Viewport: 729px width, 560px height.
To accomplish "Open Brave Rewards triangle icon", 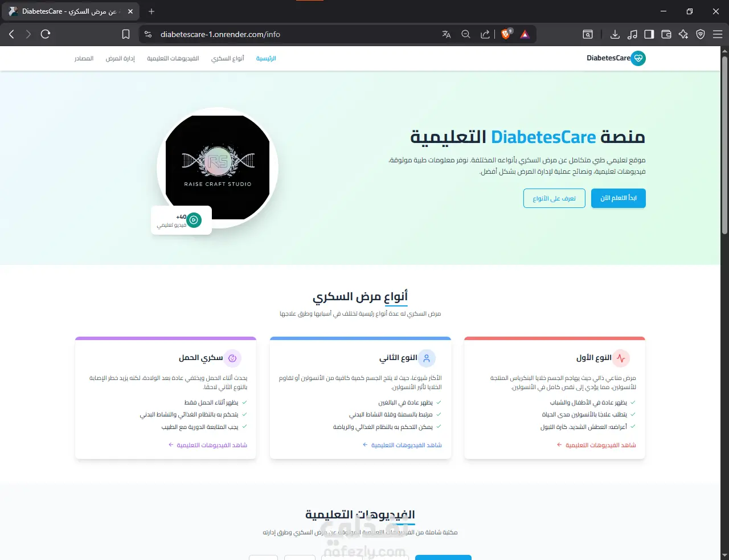I will pos(525,34).
